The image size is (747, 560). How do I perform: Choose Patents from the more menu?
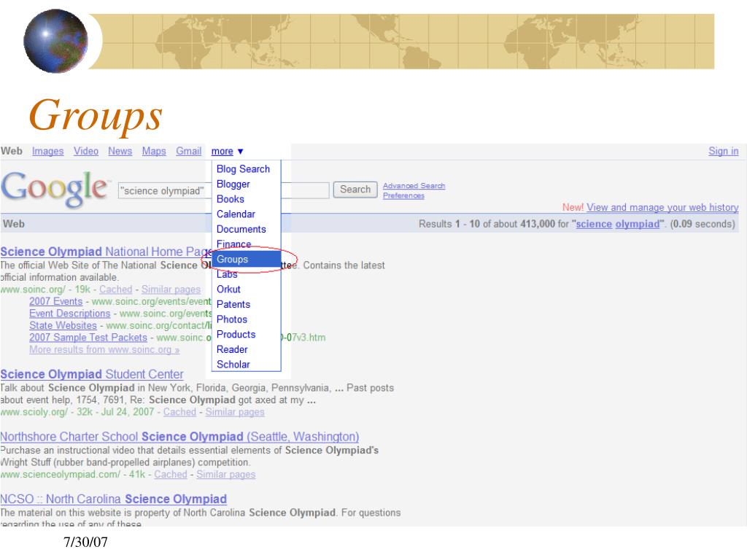(233, 304)
